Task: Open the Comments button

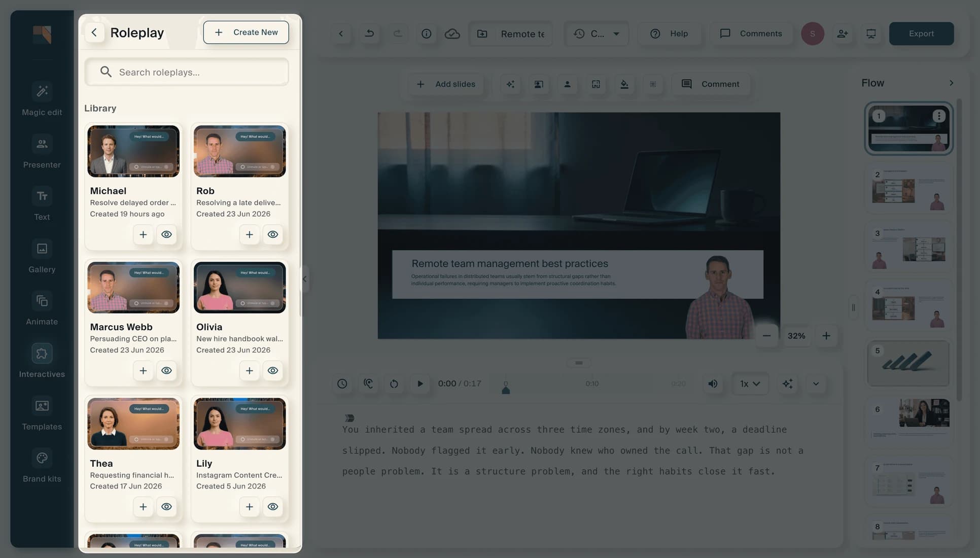Action: coord(751,33)
